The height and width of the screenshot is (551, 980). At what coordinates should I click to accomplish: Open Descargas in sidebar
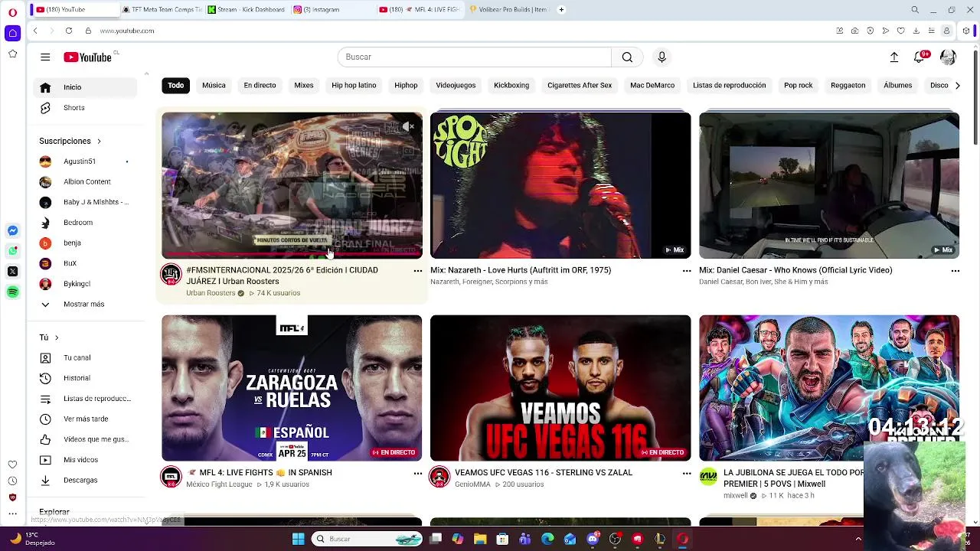click(x=85, y=481)
